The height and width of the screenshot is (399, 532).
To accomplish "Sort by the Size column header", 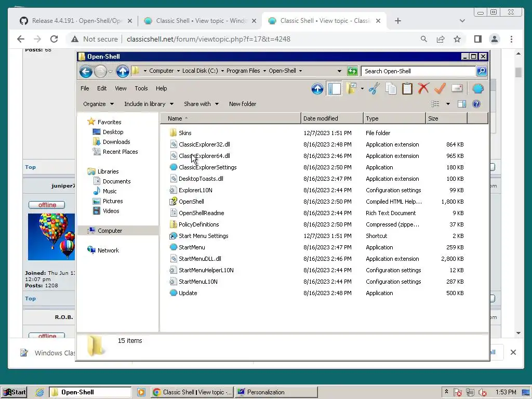I will point(446,118).
